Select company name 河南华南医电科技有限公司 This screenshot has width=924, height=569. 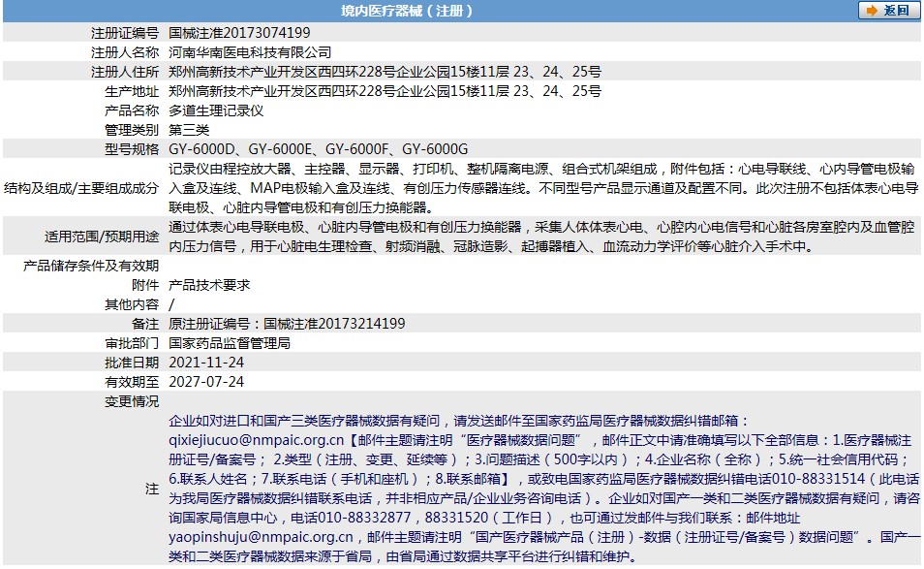[x=250, y=52]
